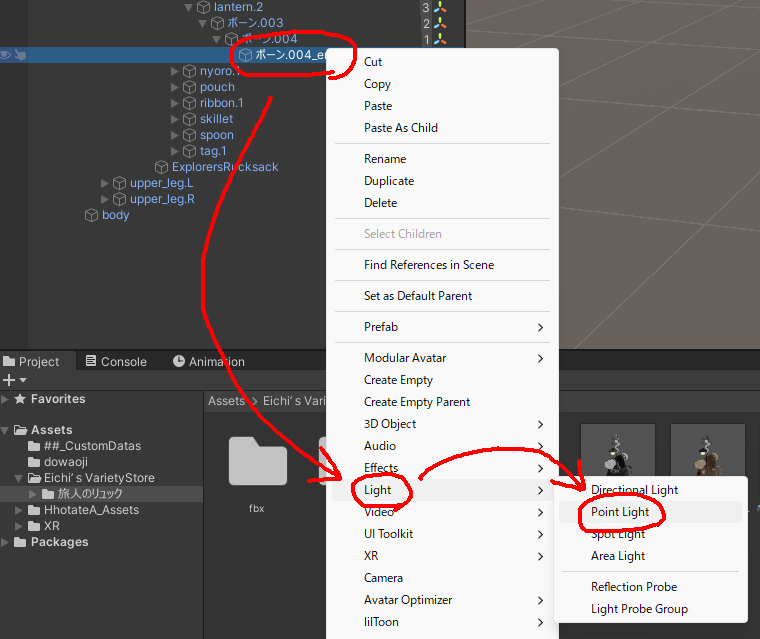
Task: Click the fbx folder icon
Action: coord(257,461)
